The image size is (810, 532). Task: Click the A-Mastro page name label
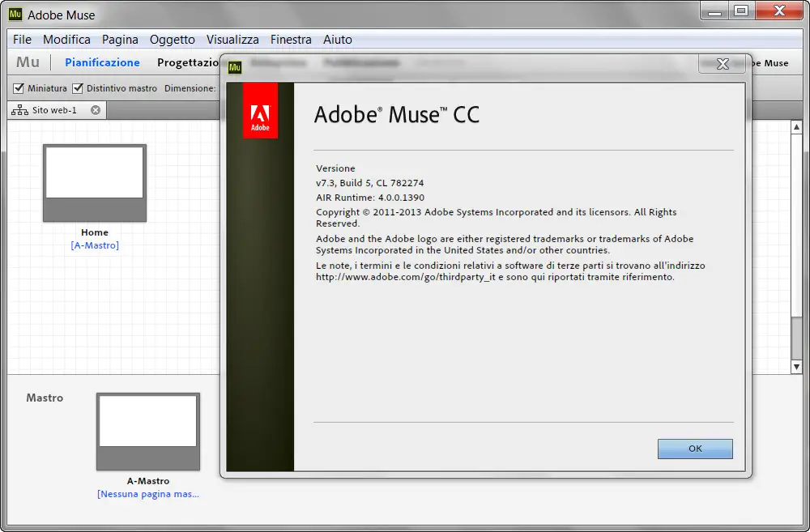148,481
